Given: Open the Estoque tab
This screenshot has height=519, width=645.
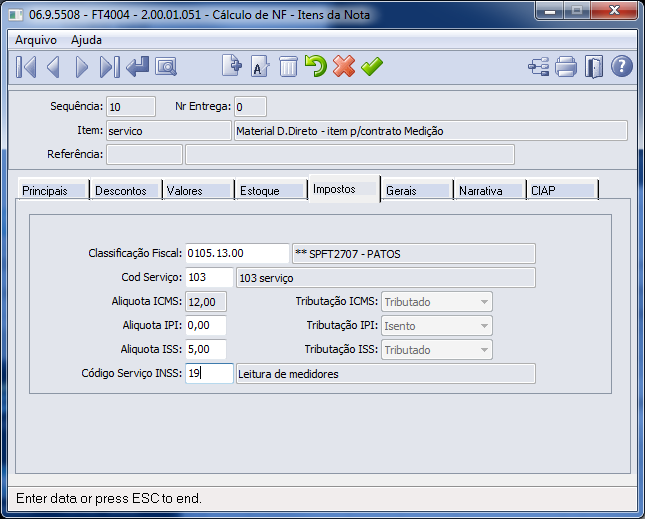Looking at the screenshot, I should (269, 191).
